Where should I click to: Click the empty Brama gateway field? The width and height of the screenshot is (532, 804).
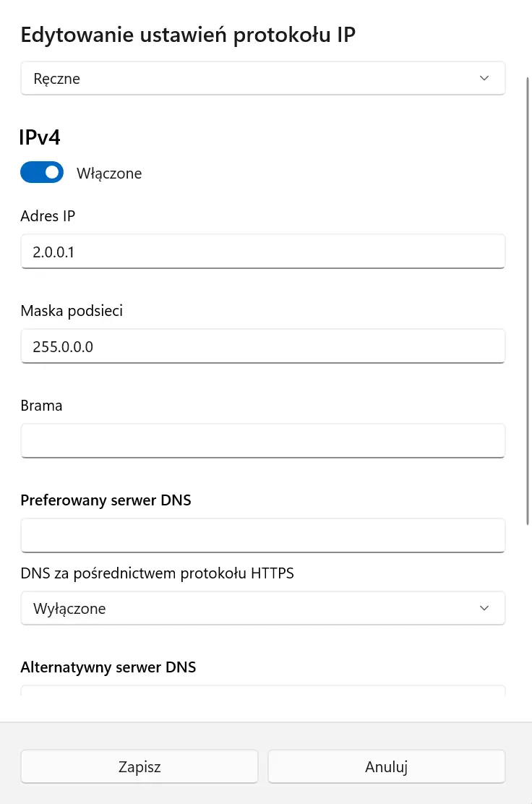pos(263,440)
